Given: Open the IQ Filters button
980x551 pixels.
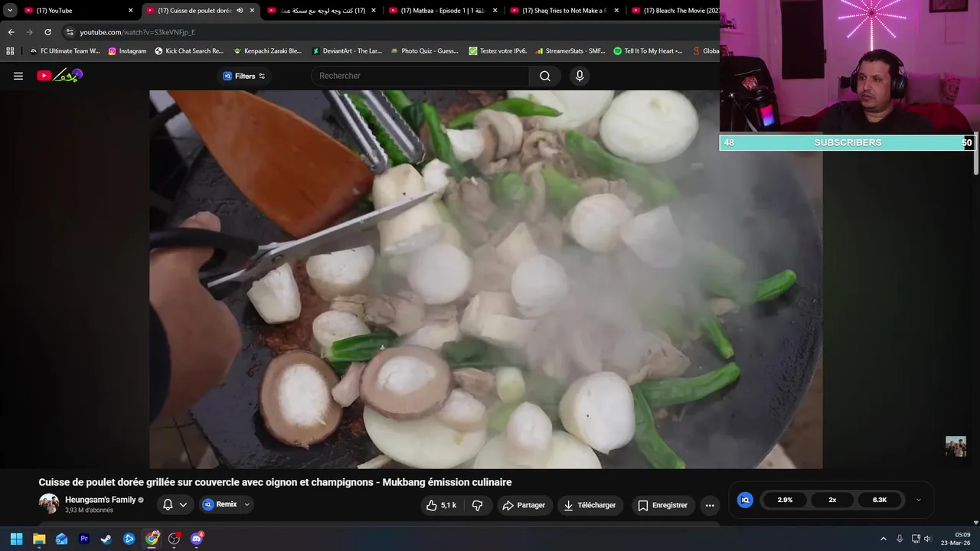Looking at the screenshot, I should (x=243, y=76).
